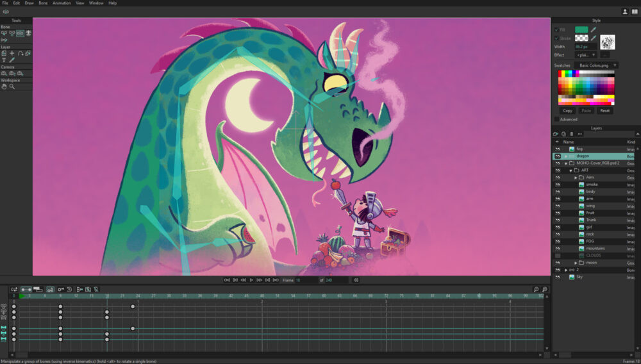This screenshot has width=641, height=364.
Task: Click the Fill color eyedropper icon
Action: point(594,29)
